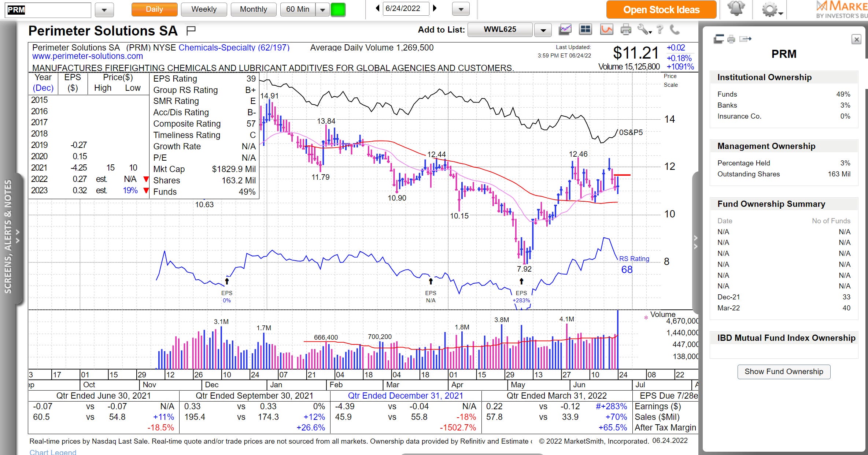Click the phone contact icon
This screenshot has height=455, width=868.
[x=675, y=30]
